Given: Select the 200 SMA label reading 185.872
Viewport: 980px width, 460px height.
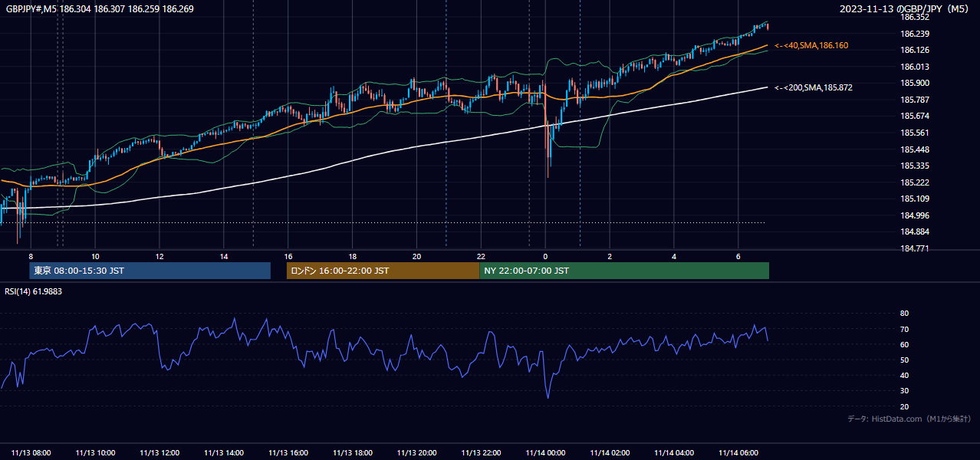Looking at the screenshot, I should [814, 87].
